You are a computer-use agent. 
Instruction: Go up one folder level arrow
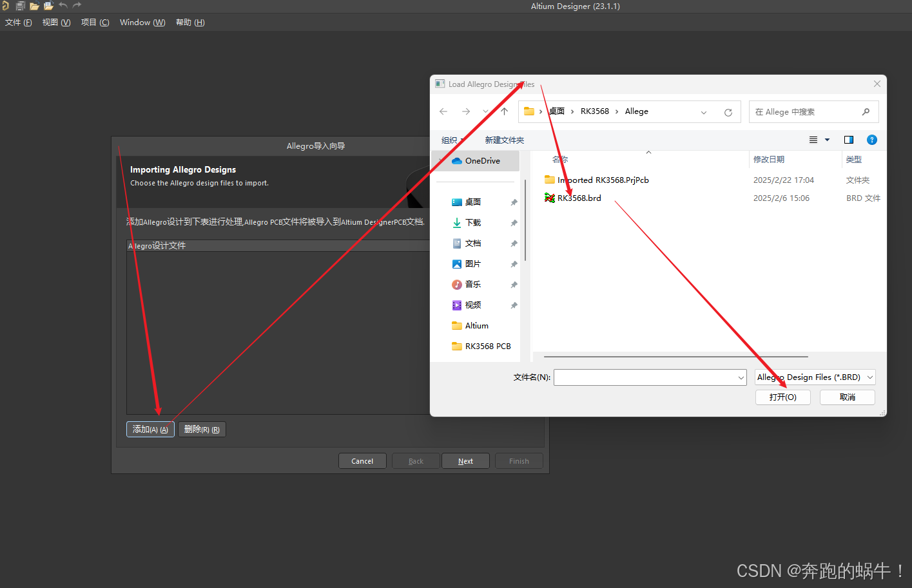coord(505,111)
